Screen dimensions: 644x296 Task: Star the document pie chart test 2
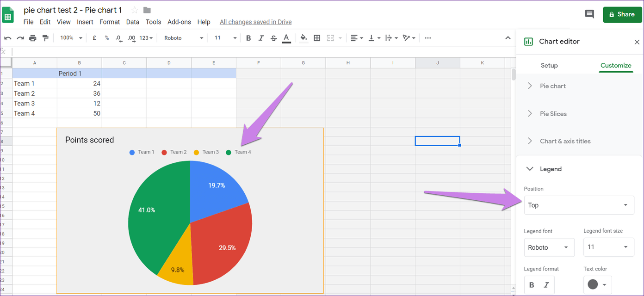135,10
